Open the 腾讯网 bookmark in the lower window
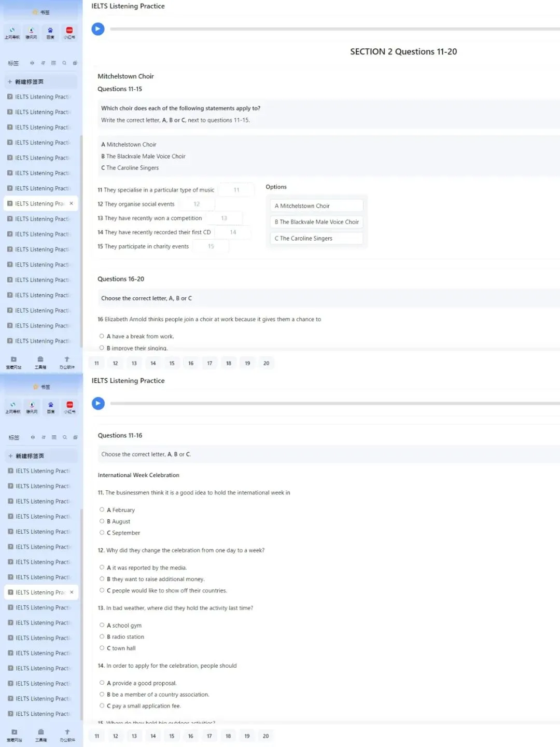Viewport: 560px width, 747px height. click(32, 407)
